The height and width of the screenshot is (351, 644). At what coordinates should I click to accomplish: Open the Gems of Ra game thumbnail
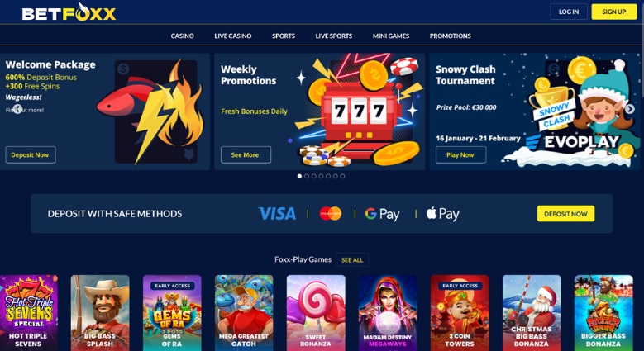[x=172, y=313]
